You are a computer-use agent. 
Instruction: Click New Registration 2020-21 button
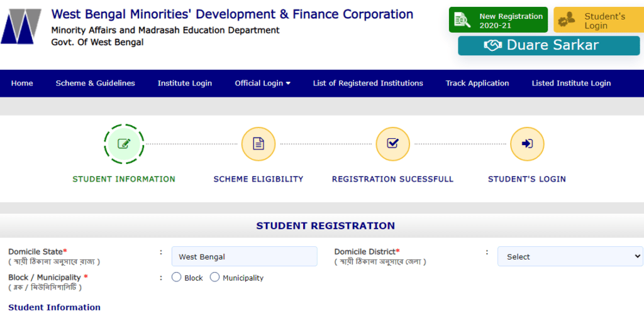click(498, 19)
